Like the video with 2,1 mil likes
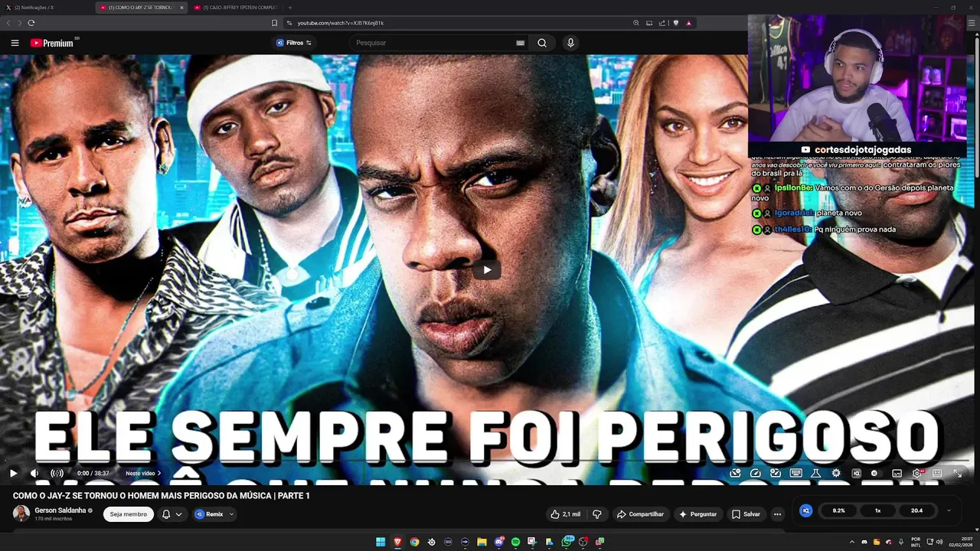Screen dimensions: 980x551 click(x=565, y=514)
